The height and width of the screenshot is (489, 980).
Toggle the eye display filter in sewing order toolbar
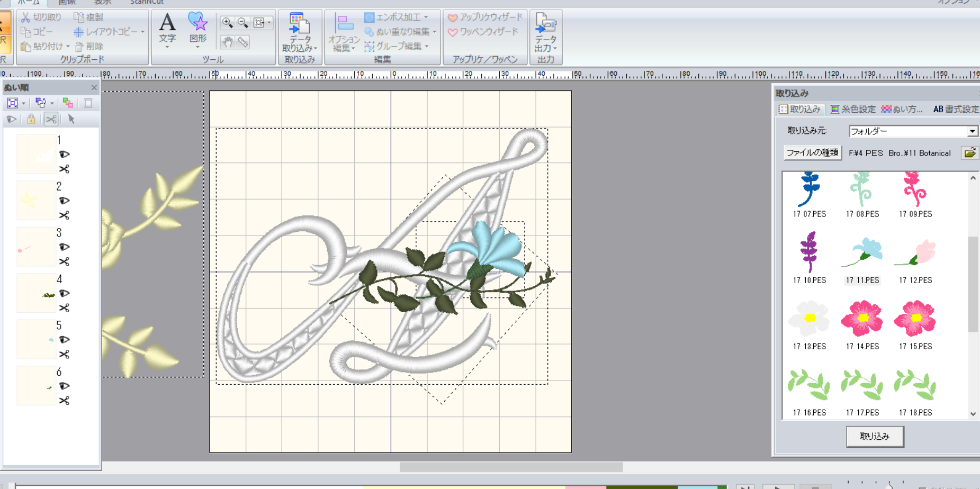point(11,119)
